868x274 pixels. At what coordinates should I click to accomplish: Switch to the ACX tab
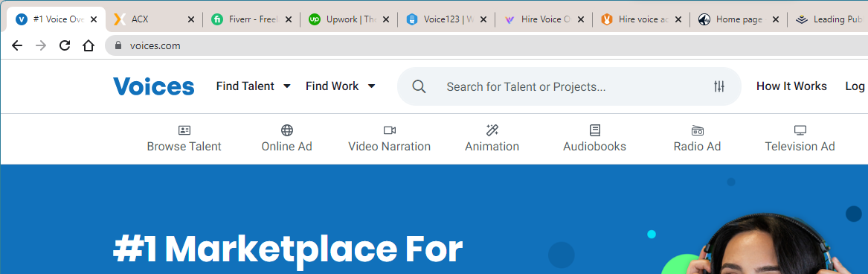[153, 19]
